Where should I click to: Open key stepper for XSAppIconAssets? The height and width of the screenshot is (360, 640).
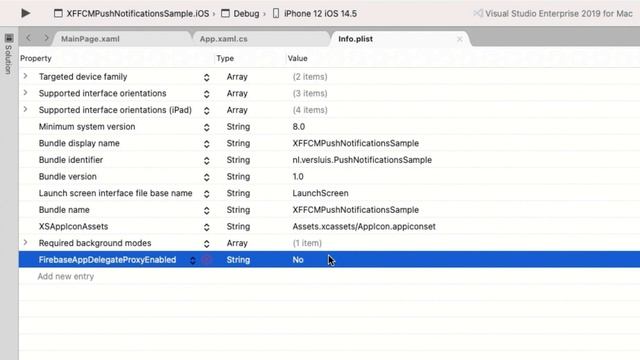(x=207, y=227)
